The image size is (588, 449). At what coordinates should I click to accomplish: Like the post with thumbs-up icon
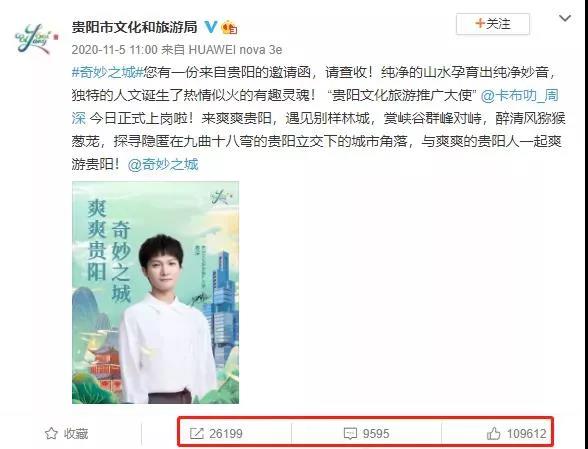493,433
